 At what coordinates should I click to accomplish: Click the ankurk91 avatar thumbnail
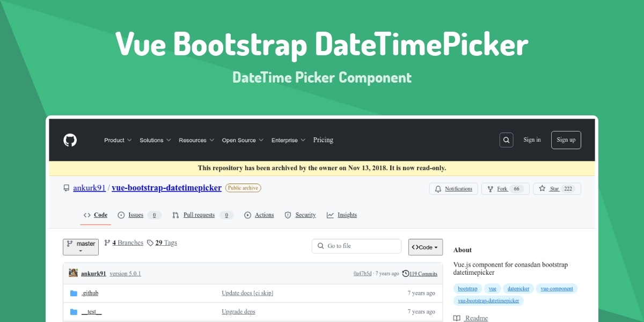click(74, 273)
